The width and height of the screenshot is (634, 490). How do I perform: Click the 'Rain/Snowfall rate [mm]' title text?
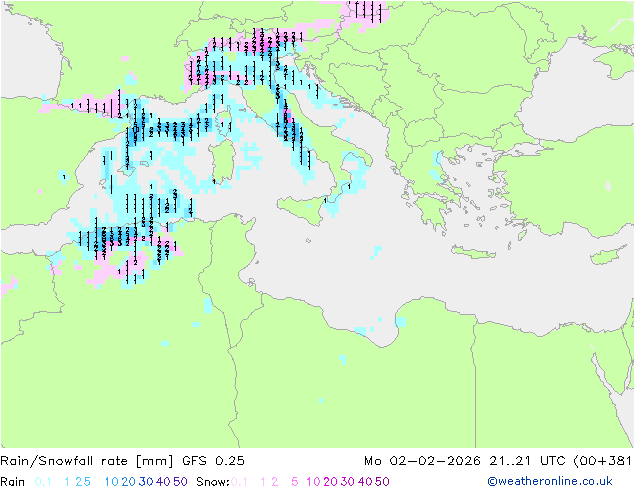pyautogui.click(x=87, y=461)
